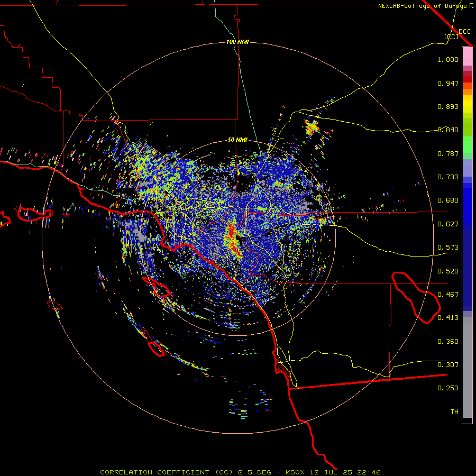Click the 0.360 legend value
476x476 pixels.
(448, 342)
